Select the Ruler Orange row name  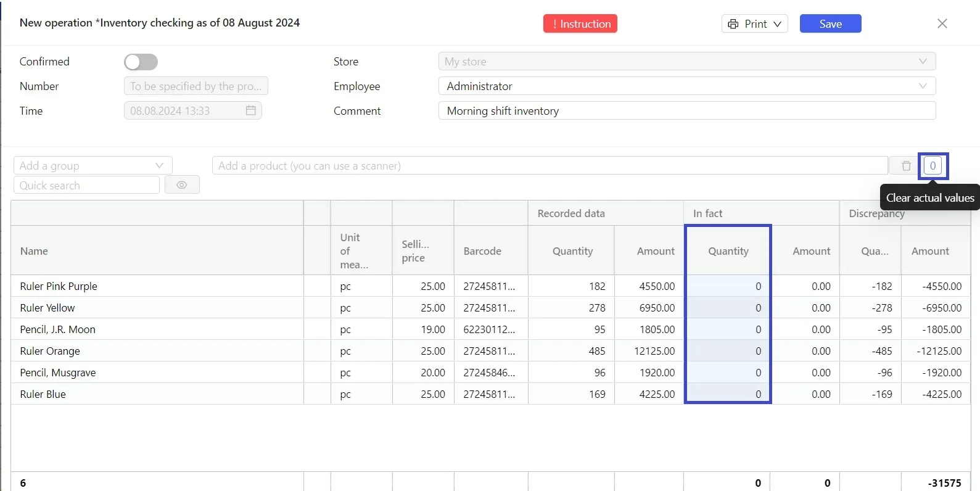(x=50, y=351)
